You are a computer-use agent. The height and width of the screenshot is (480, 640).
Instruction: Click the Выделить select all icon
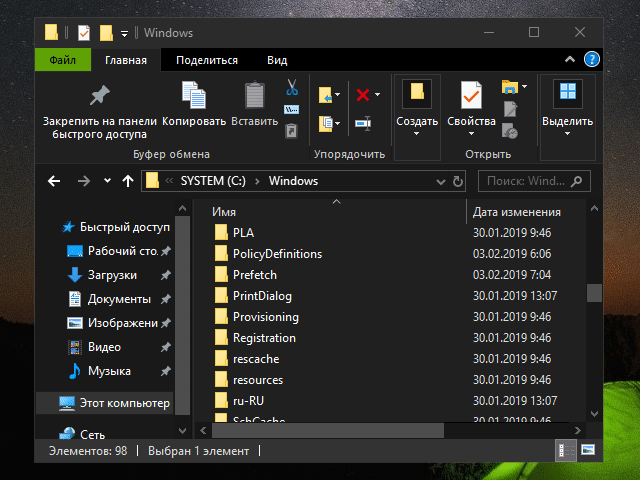click(x=567, y=93)
